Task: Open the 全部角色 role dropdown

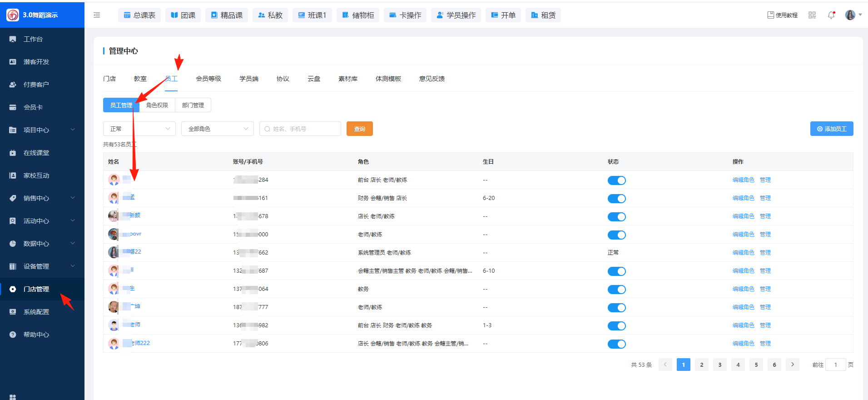Action: coord(217,129)
